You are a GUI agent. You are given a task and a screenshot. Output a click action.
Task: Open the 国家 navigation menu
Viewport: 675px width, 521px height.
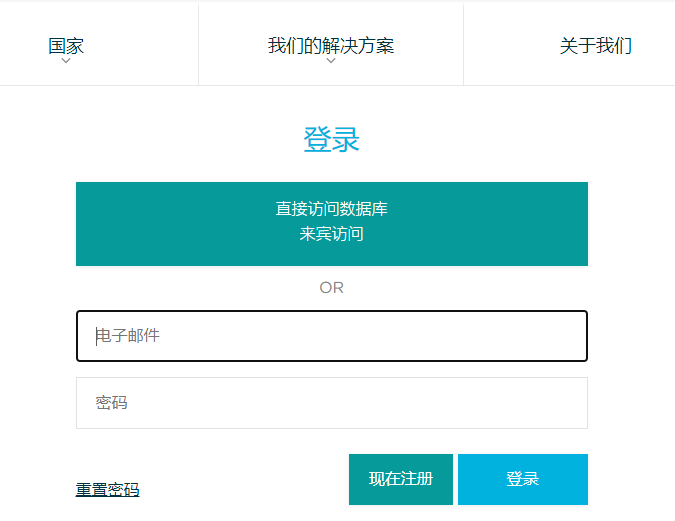(66, 45)
